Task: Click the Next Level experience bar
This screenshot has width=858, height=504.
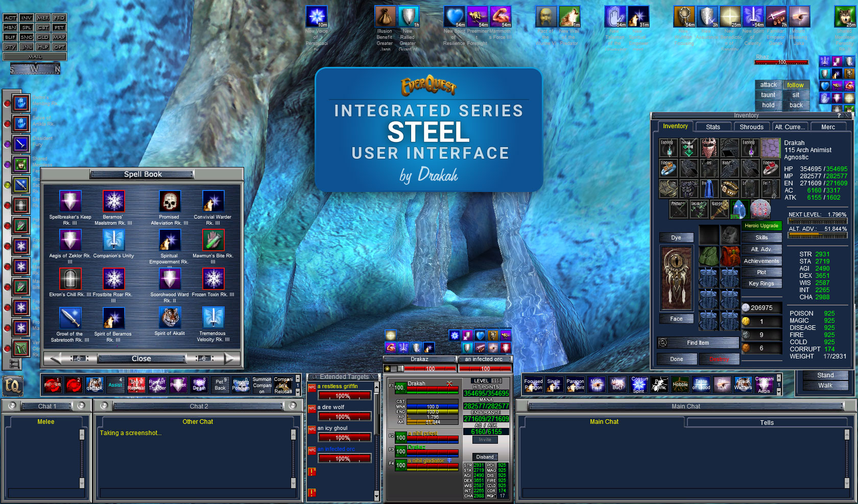Action: [818, 221]
